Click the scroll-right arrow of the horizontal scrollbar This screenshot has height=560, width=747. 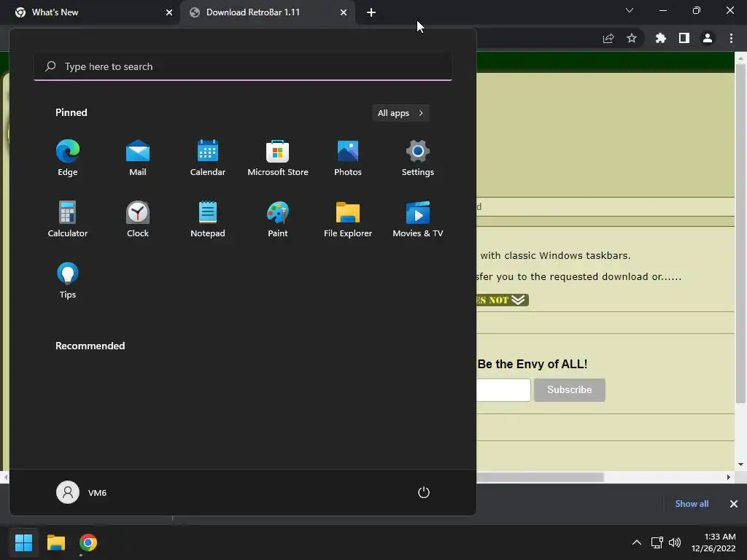tap(729, 477)
